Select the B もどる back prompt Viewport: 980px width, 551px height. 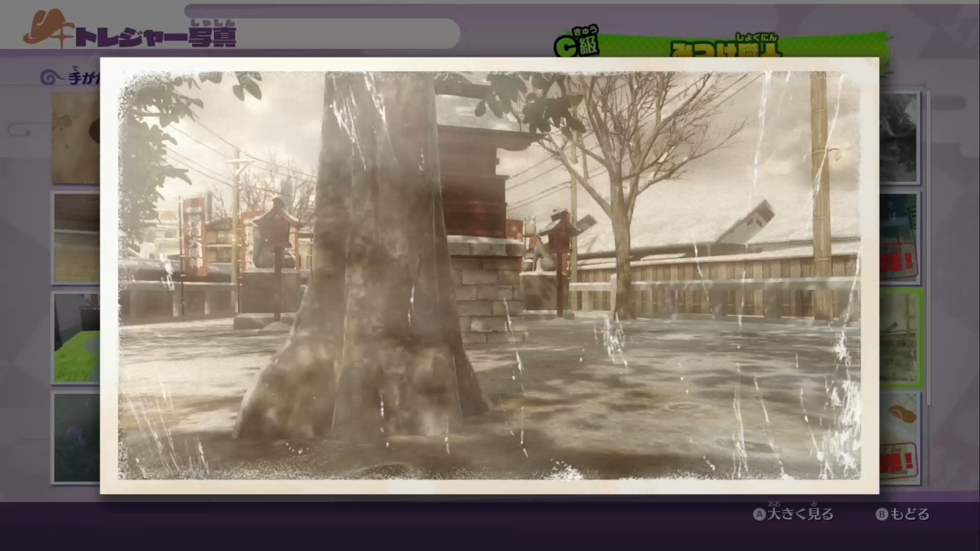click(x=902, y=514)
